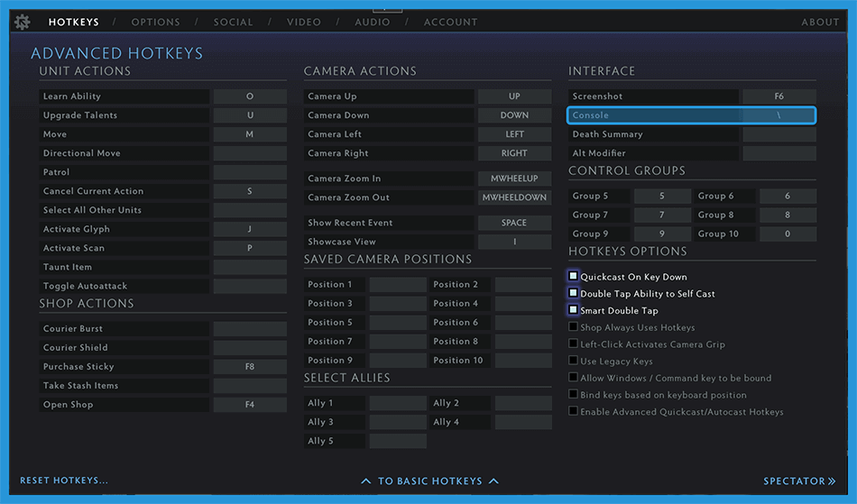
Task: Click the Ally 5 hotkey field
Action: [398, 441]
